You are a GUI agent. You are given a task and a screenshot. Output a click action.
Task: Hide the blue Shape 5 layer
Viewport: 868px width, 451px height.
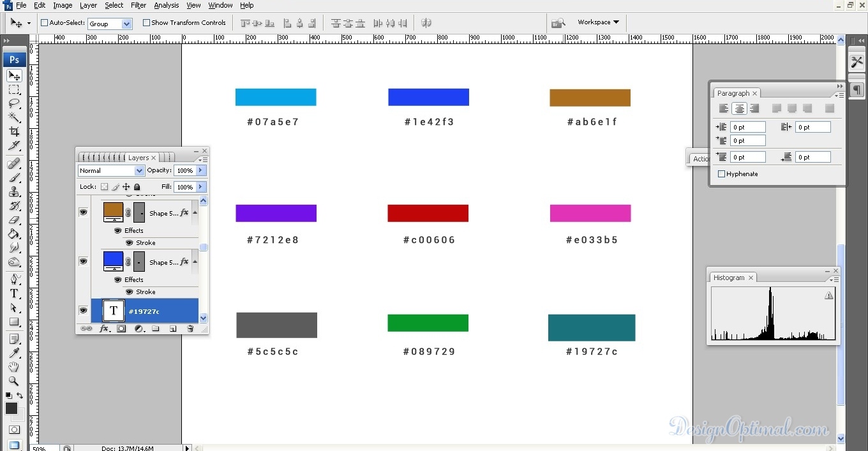click(83, 261)
